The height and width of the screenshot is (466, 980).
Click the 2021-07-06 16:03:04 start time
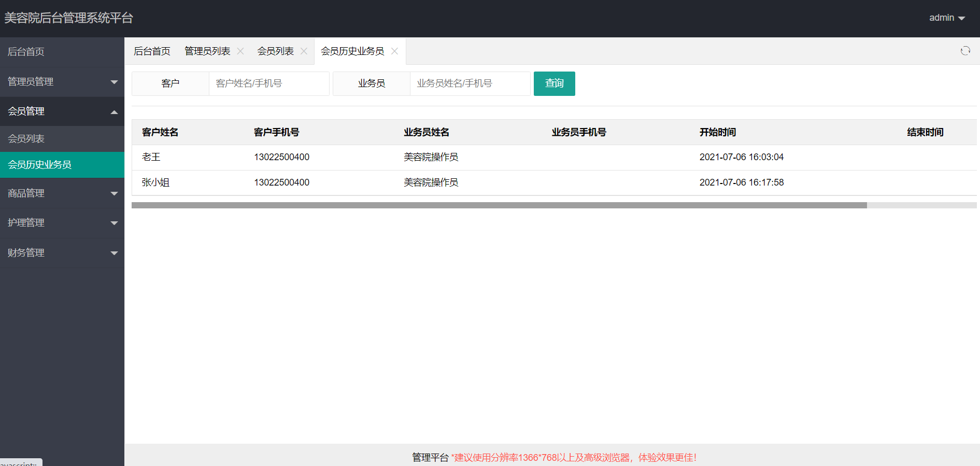pyautogui.click(x=742, y=157)
